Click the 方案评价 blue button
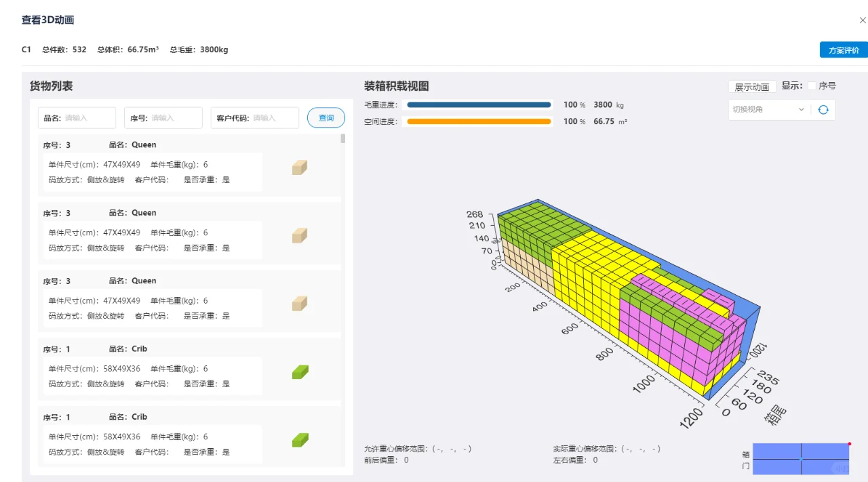Viewport: 868px width, 482px height. [842, 49]
